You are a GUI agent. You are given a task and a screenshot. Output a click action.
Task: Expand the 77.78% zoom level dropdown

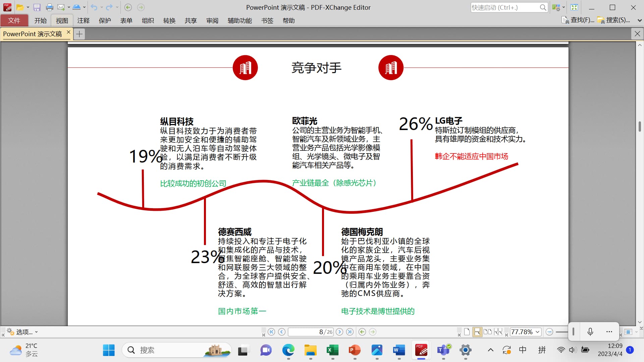pos(538,332)
